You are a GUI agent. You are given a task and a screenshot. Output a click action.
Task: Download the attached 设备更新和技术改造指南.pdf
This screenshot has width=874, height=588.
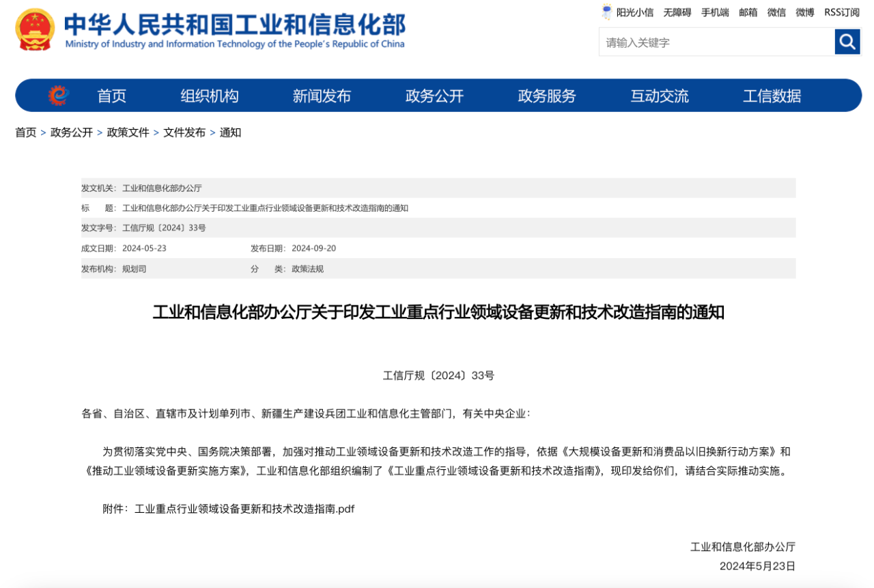244,509
